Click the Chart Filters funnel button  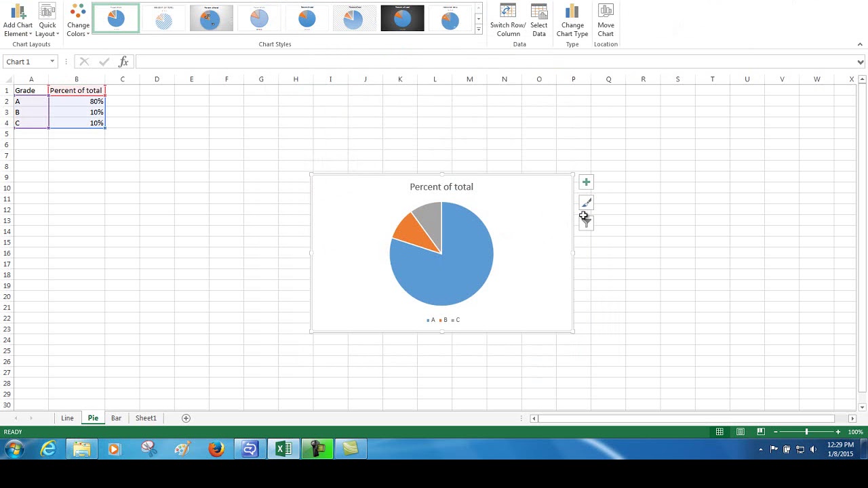tap(586, 222)
